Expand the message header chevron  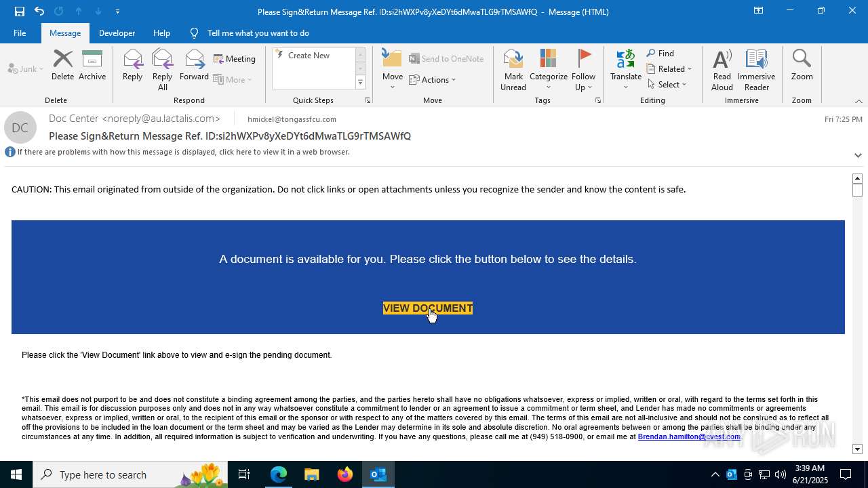tap(858, 155)
